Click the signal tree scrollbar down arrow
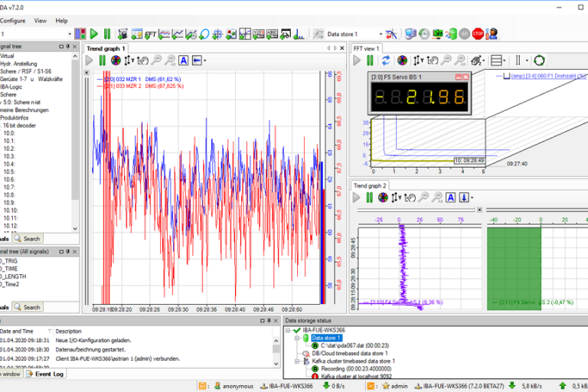The width and height of the screenshot is (588, 392). [75, 228]
